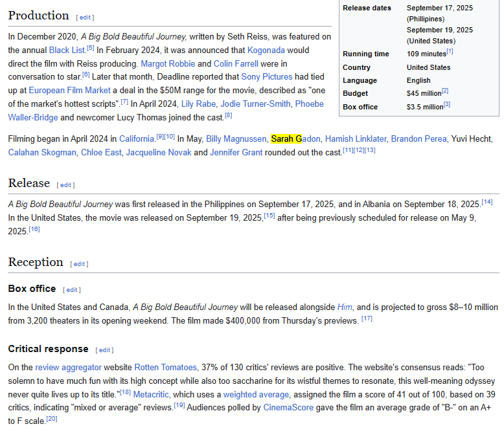Follow the Him film link
Viewport: 504px width, 433px height.
tap(345, 307)
